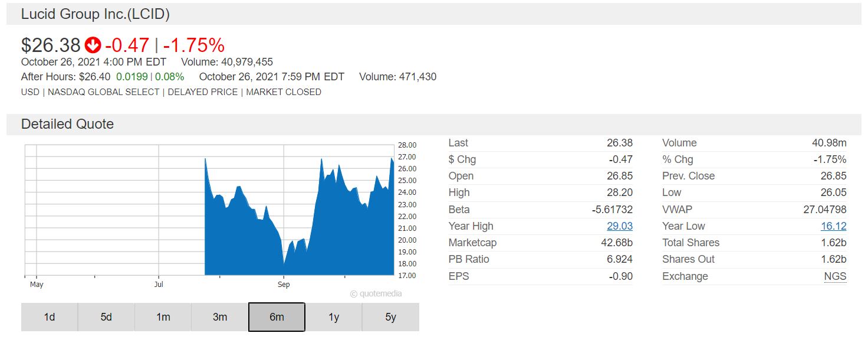Image resolution: width=868 pixels, height=346 pixels.
Task: Click the Year Low 16.12 link
Action: [833, 226]
